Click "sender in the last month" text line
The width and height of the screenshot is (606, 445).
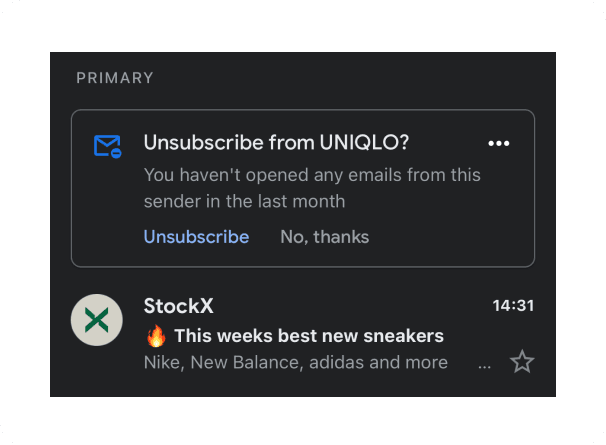pos(244,201)
